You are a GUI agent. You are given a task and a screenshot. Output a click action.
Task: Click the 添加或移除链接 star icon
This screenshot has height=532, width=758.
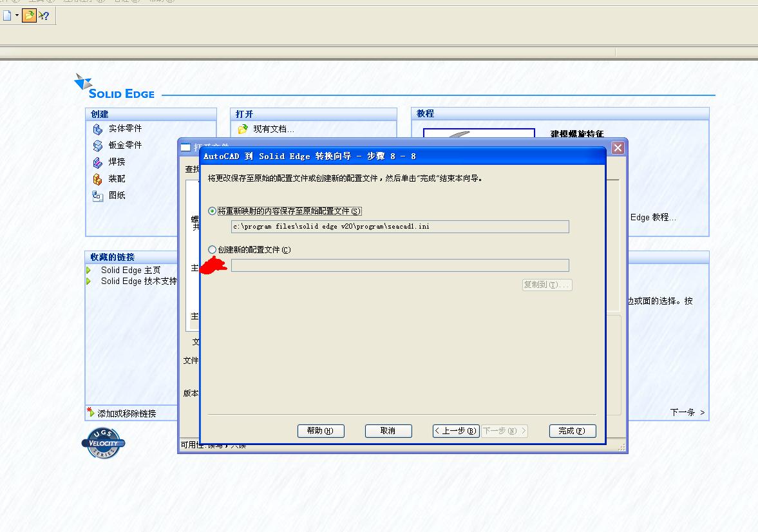pos(90,412)
